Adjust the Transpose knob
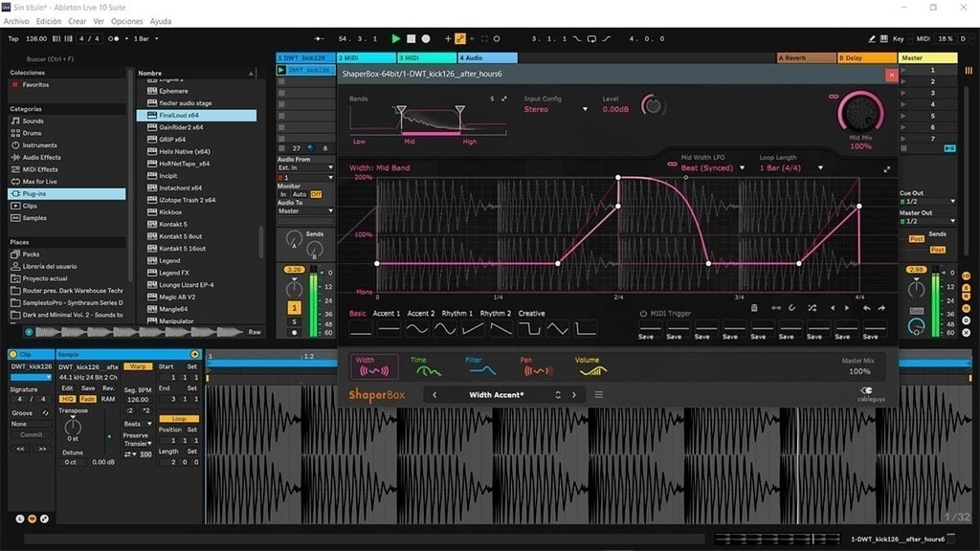The image size is (980, 551). [x=73, y=426]
